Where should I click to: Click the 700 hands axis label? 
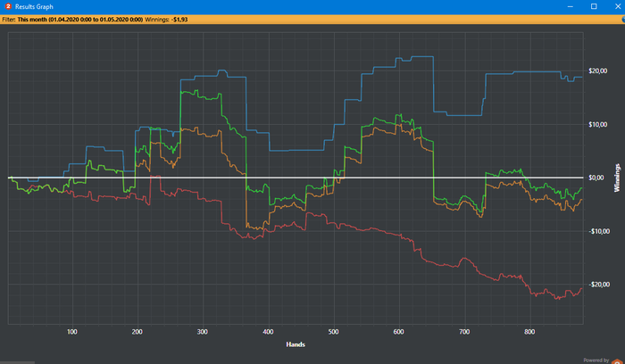(x=464, y=332)
